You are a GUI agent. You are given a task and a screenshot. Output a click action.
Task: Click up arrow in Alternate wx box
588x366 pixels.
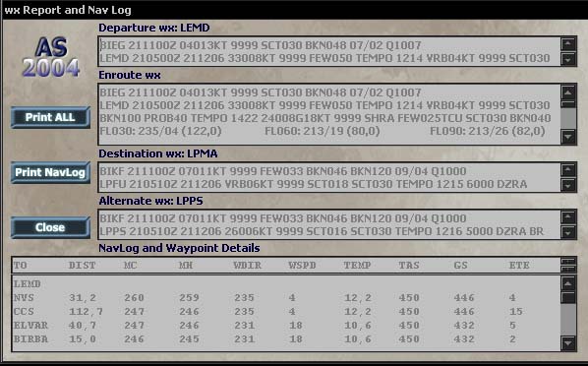click(568, 217)
